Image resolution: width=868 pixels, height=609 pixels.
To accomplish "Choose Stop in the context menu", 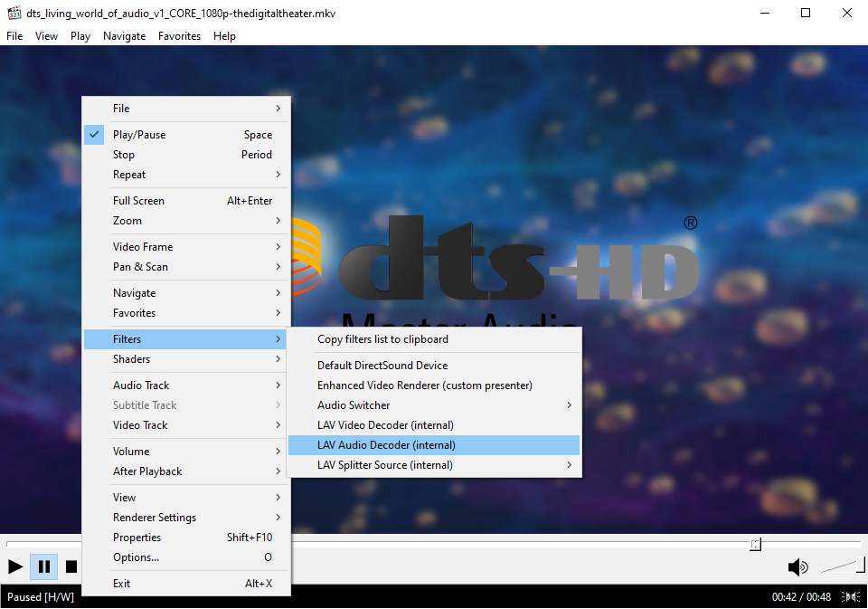I will coord(186,155).
